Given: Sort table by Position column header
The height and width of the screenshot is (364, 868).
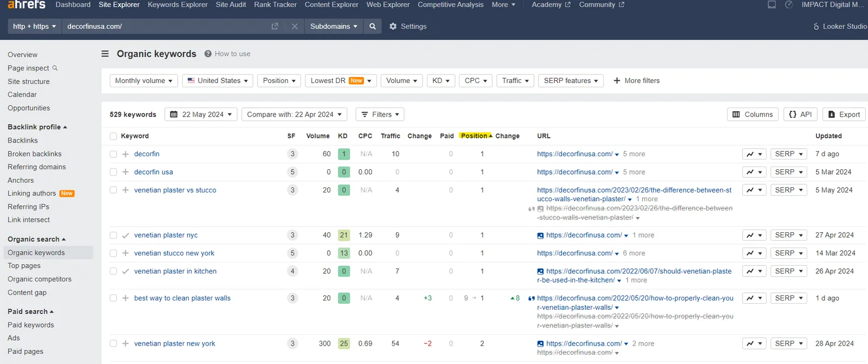Looking at the screenshot, I should click(x=476, y=136).
